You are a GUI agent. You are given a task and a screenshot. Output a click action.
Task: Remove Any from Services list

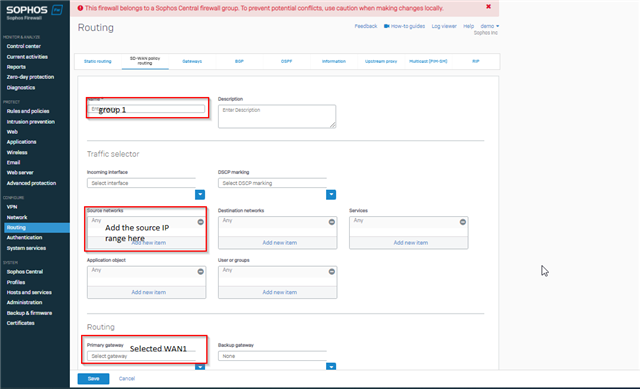tap(462, 222)
